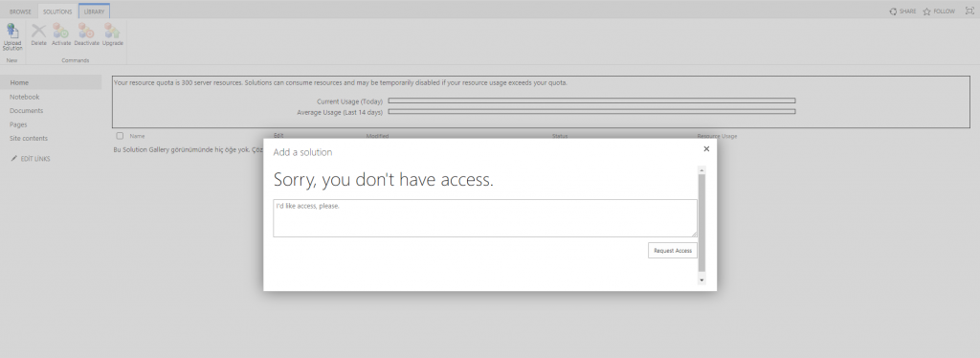The width and height of the screenshot is (980, 358).
Task: Sort by the Status column header
Action: [560, 136]
